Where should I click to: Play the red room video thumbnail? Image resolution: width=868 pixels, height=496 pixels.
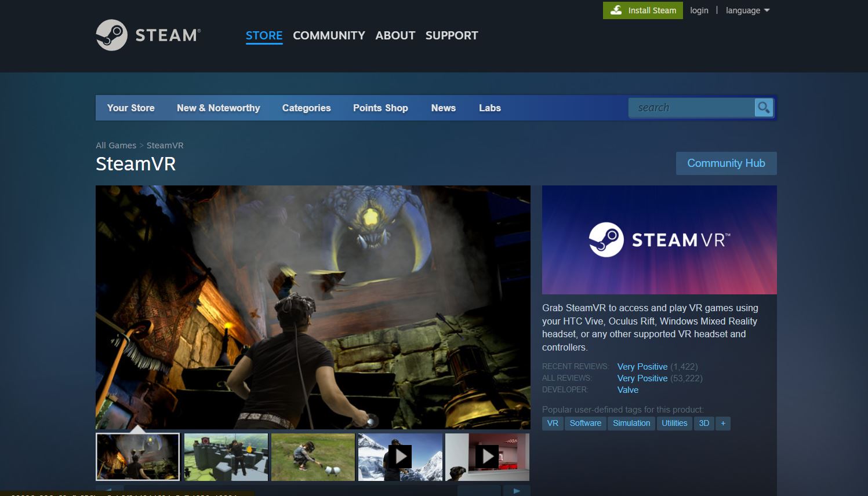click(x=487, y=457)
